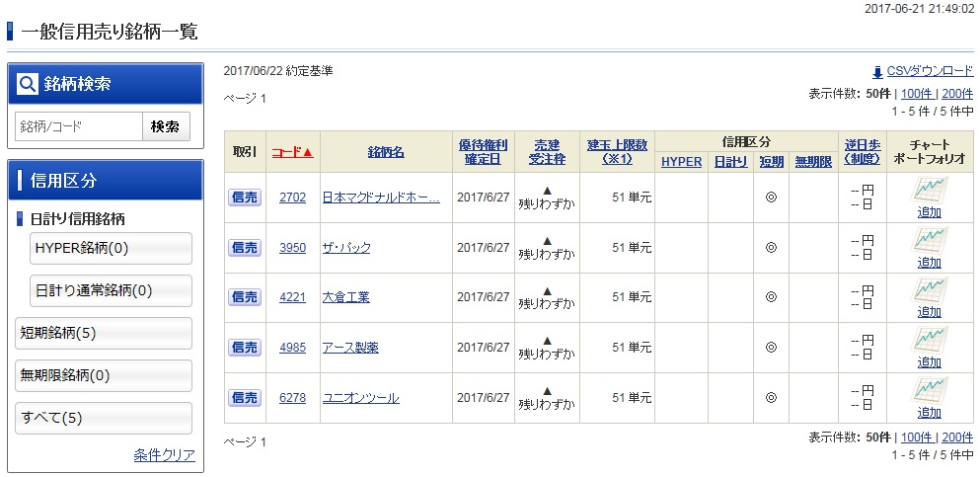Set bottom display count to 200件
The height and width of the screenshot is (477, 980).
pos(957,437)
